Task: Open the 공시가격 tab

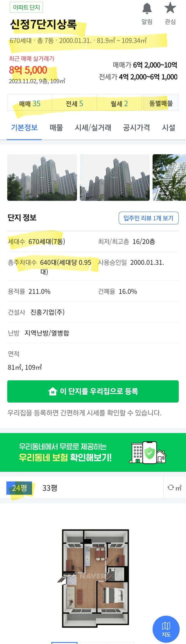Action: (x=137, y=127)
